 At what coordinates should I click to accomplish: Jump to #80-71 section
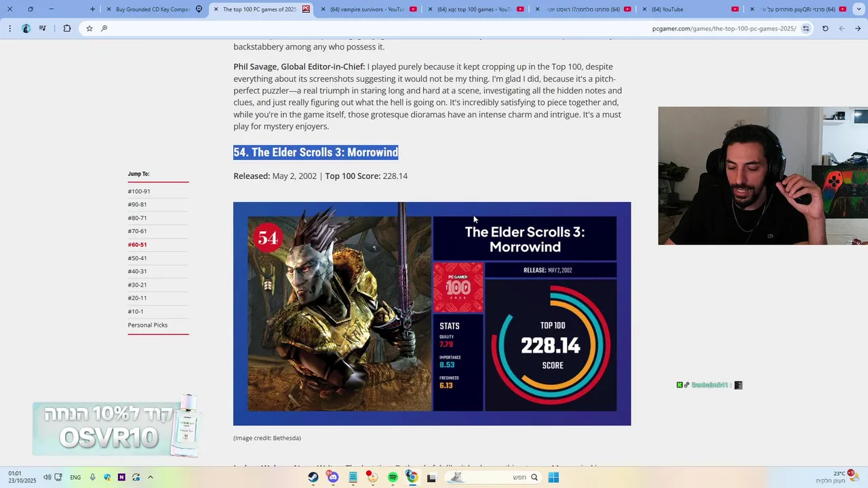click(x=137, y=218)
